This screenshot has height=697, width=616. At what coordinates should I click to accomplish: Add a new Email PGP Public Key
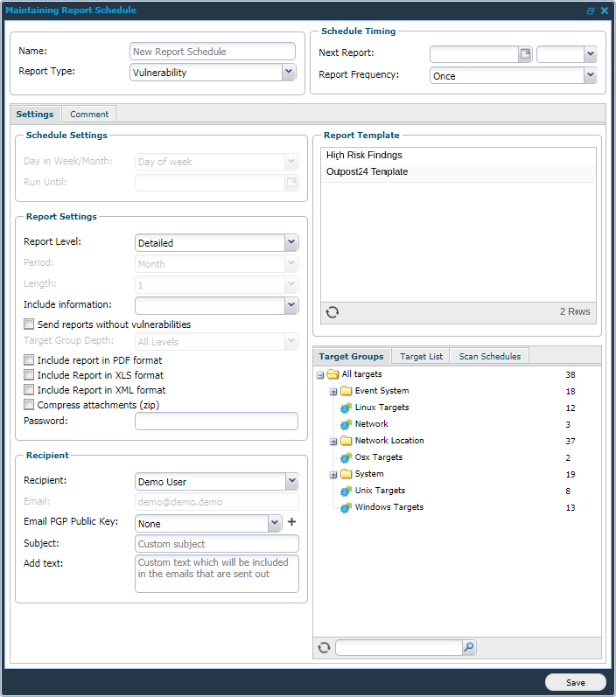(291, 522)
